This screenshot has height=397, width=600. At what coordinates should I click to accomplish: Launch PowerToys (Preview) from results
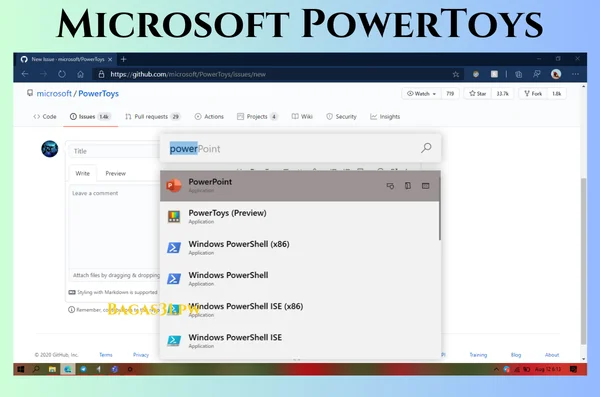tap(300, 217)
